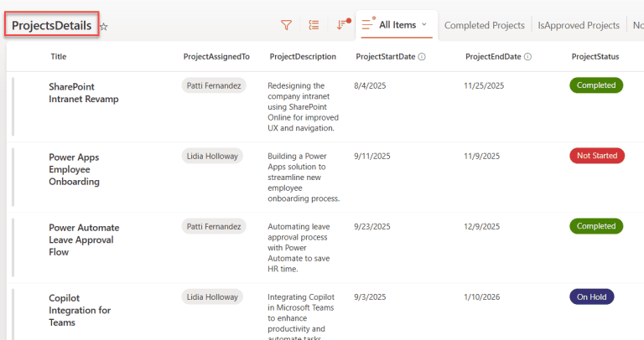Open the SharePoint Intranet Revamp item
The width and height of the screenshot is (644, 340).
pyautogui.click(x=83, y=93)
